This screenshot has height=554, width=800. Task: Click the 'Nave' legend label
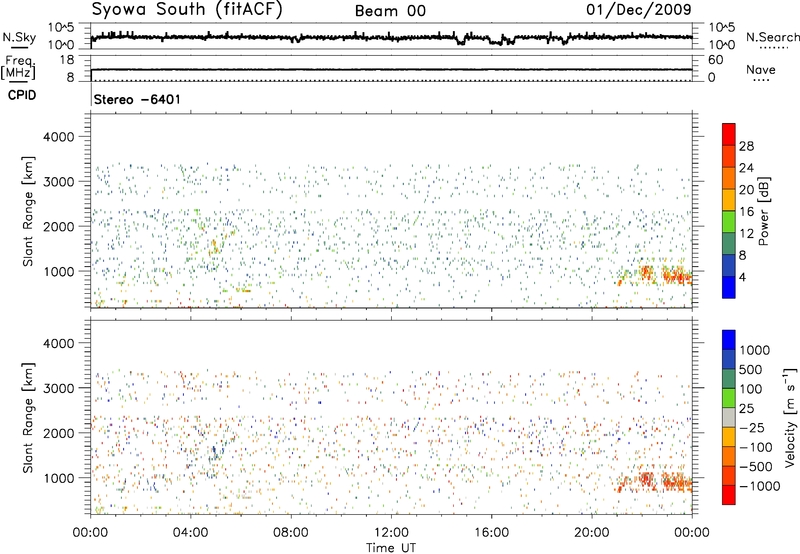click(x=761, y=69)
